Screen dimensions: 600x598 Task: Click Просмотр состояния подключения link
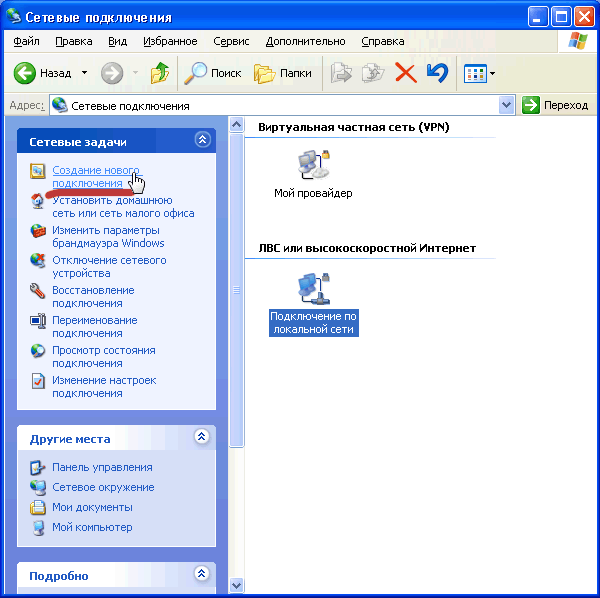click(x=104, y=357)
